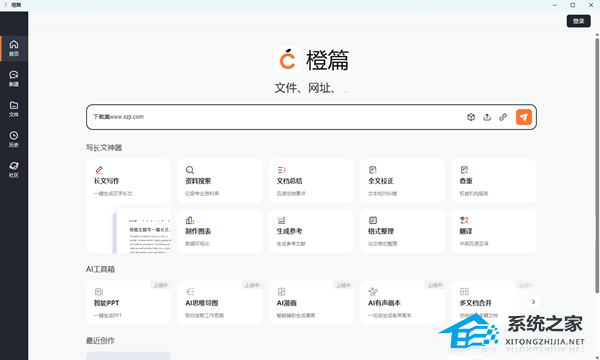Click the upload icon in input box
The image size is (600, 360).
487,117
